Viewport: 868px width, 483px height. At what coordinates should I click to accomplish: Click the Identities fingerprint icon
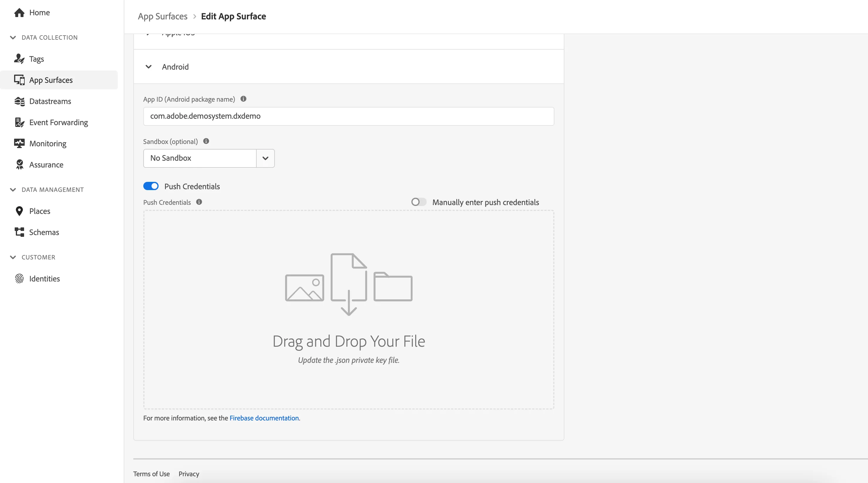[19, 279]
